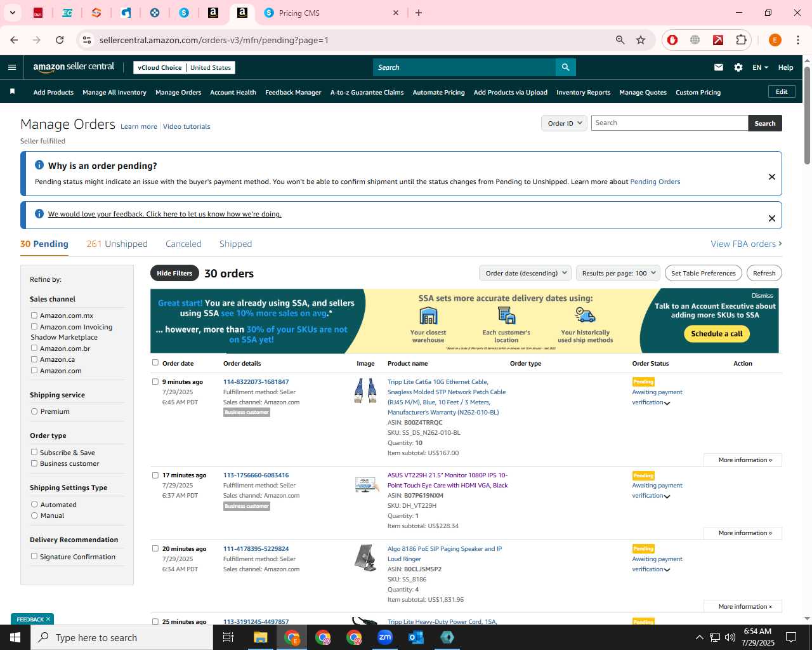Open the Windows Start menu
This screenshot has width=812, height=650.
[15, 637]
